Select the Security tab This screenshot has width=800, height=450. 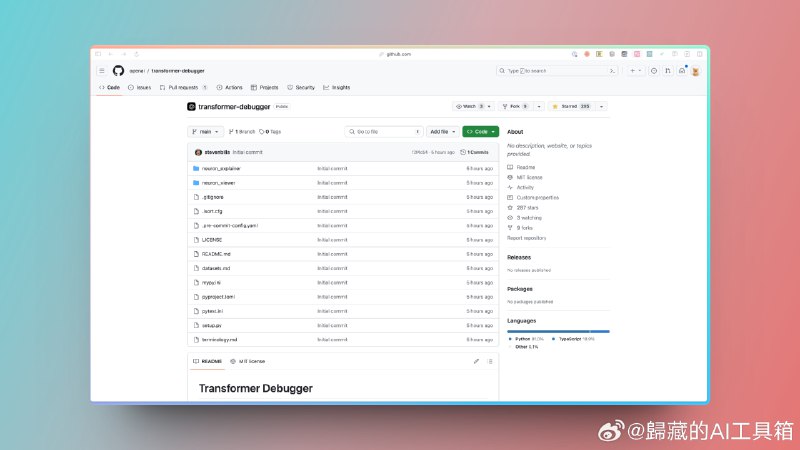pyautogui.click(x=301, y=88)
